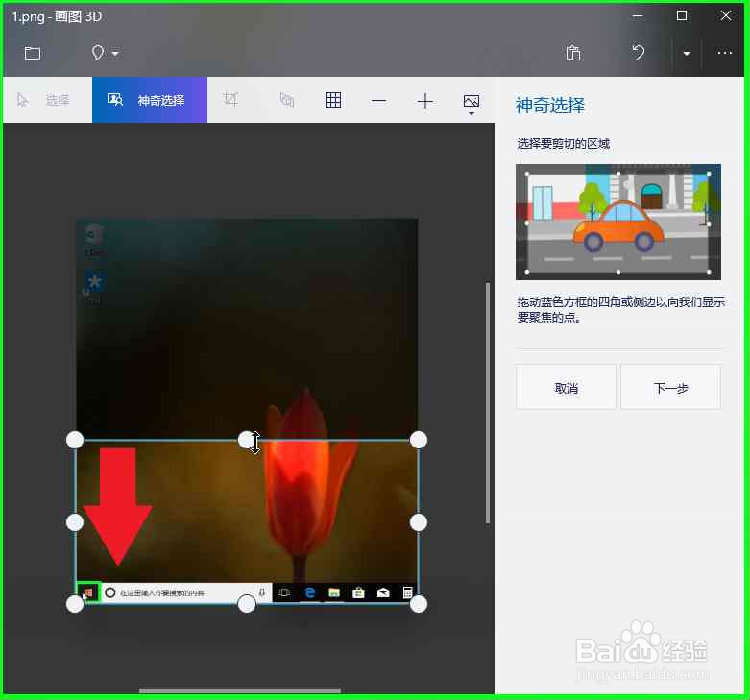Click the right-middle selection handle

pyautogui.click(x=419, y=522)
